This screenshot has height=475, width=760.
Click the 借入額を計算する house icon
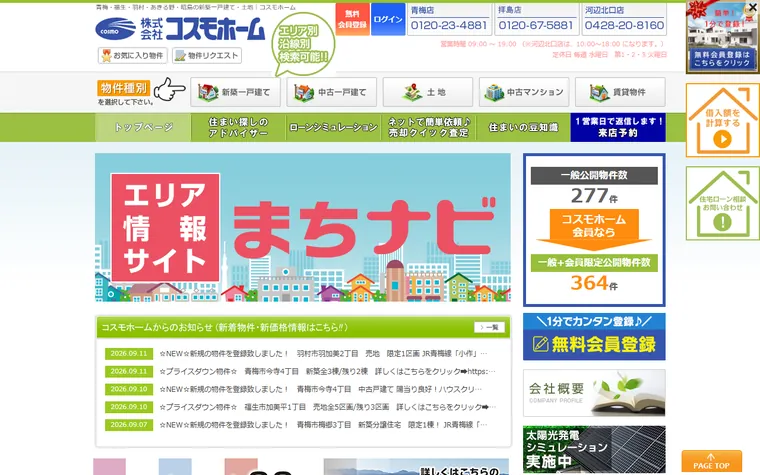pos(722,120)
